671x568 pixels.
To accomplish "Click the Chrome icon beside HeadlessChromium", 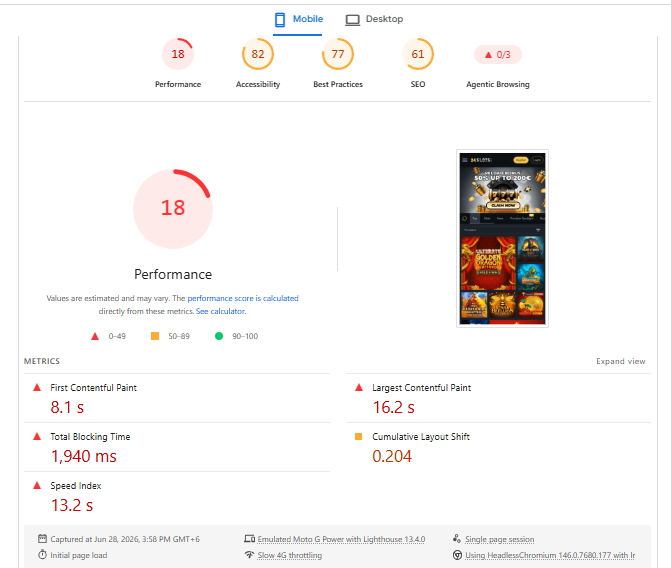I will pos(457,555).
